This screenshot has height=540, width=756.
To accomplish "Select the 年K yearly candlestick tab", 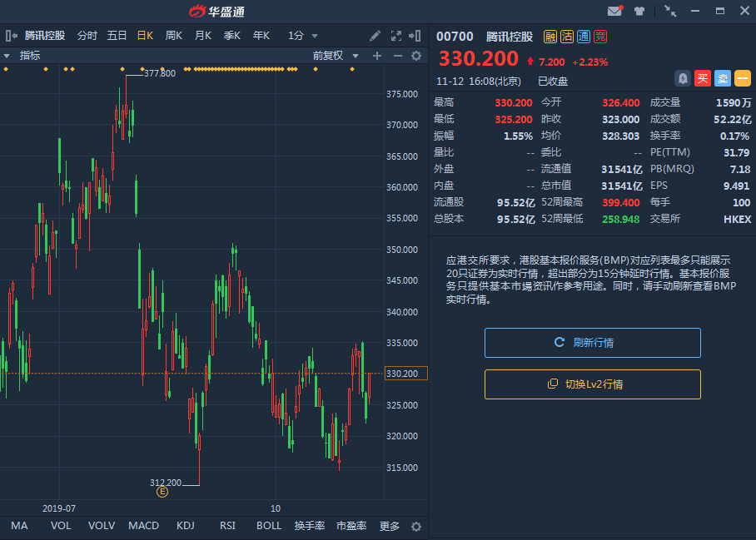I will [261, 36].
